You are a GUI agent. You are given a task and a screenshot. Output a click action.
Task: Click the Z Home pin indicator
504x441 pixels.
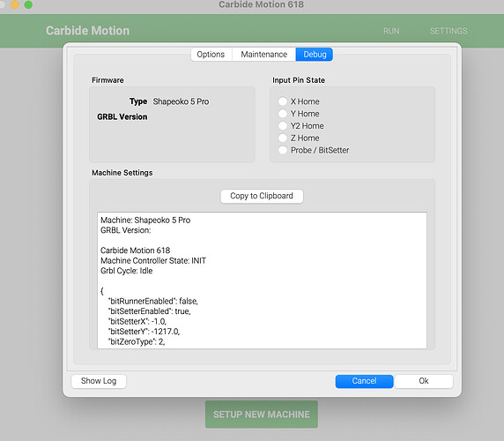click(283, 138)
